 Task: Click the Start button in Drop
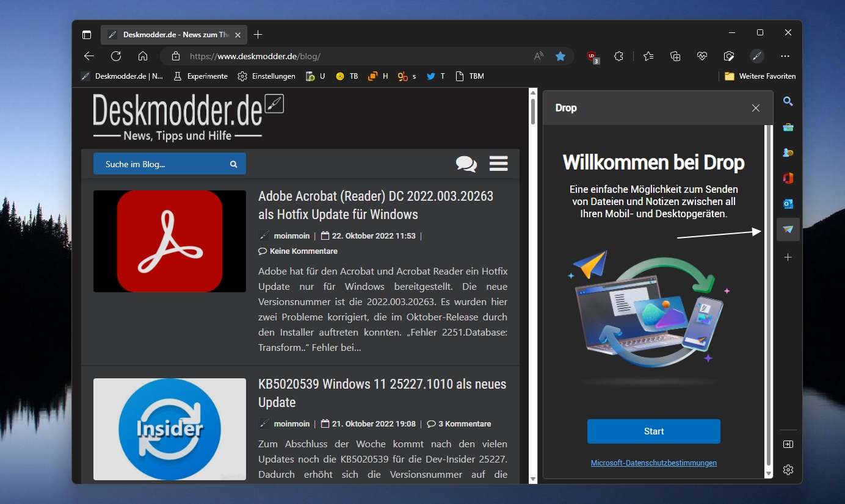coord(654,431)
